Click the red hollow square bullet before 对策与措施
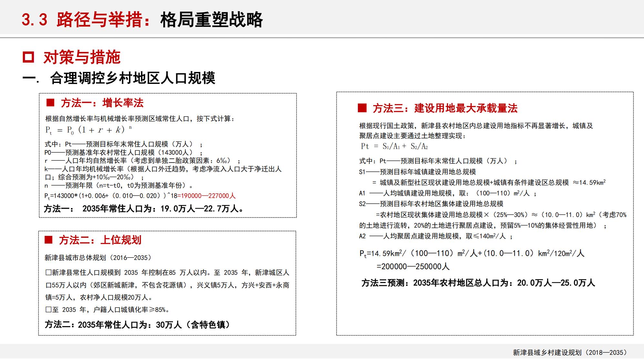 click(28, 57)
